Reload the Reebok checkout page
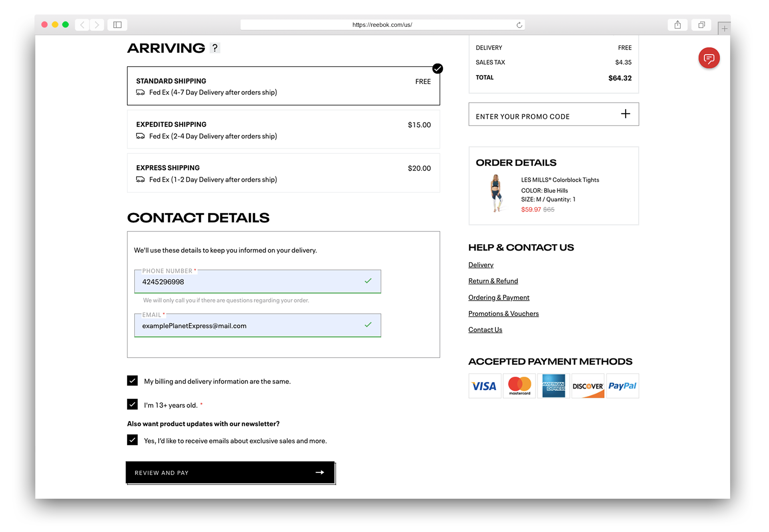This screenshot has height=532, width=769. point(519,24)
